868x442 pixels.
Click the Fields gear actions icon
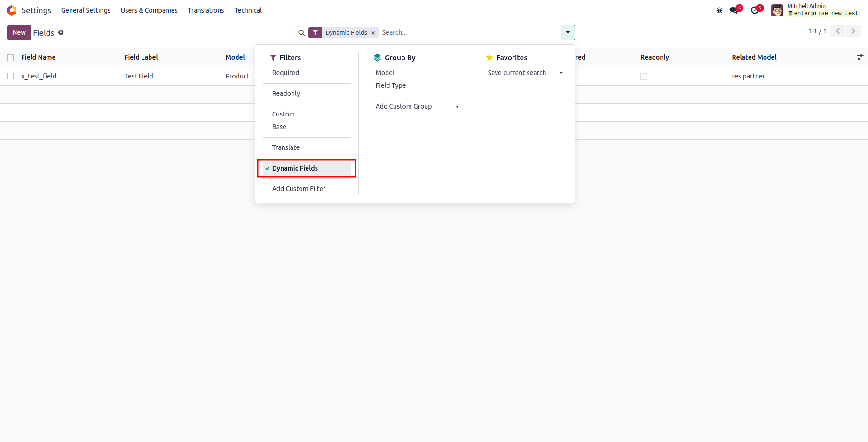(x=61, y=32)
